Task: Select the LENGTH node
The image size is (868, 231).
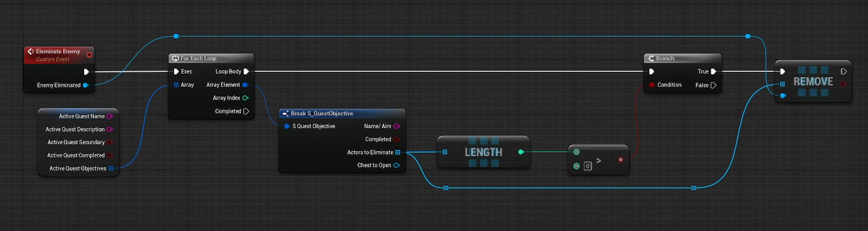Action: pos(483,152)
